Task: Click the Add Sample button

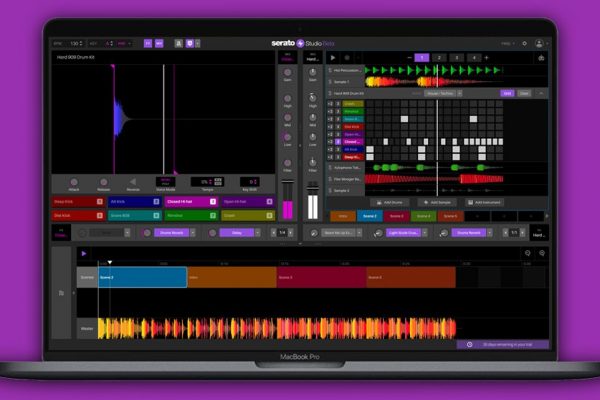Action: [437, 202]
